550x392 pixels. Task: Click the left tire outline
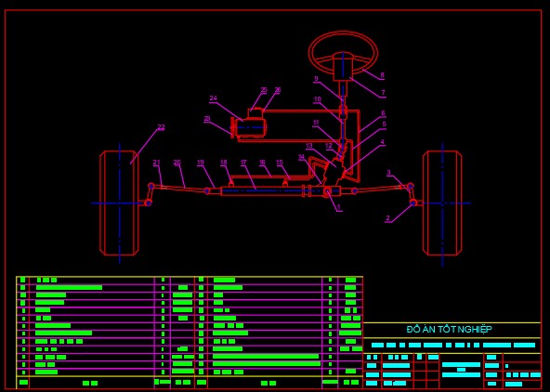[119, 203]
